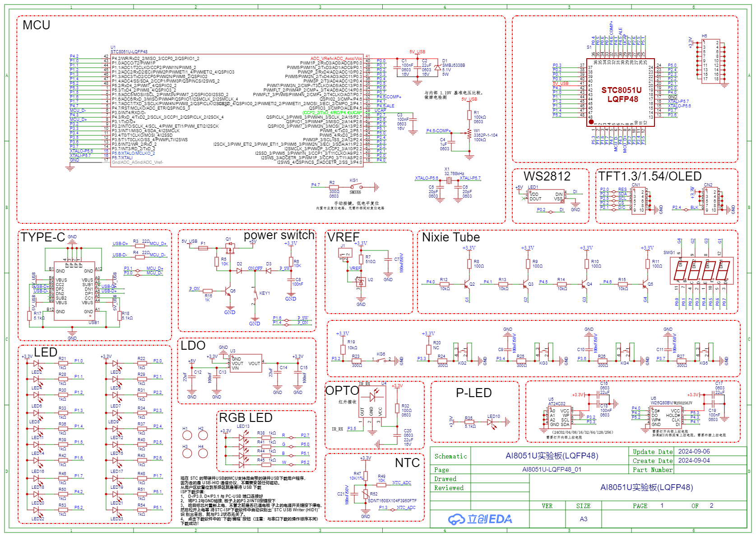The image size is (756, 537).
Task: Select the VREF section title
Action: pos(343,237)
